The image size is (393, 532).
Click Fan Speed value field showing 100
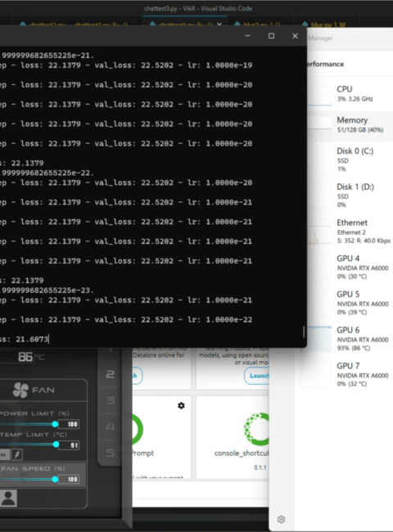click(x=69, y=480)
